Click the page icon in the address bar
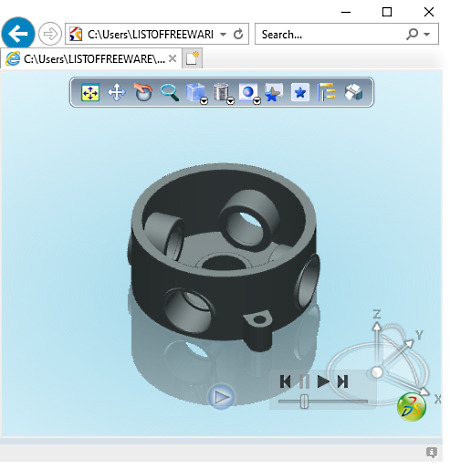Screen dimensions: 450x470 (76, 34)
